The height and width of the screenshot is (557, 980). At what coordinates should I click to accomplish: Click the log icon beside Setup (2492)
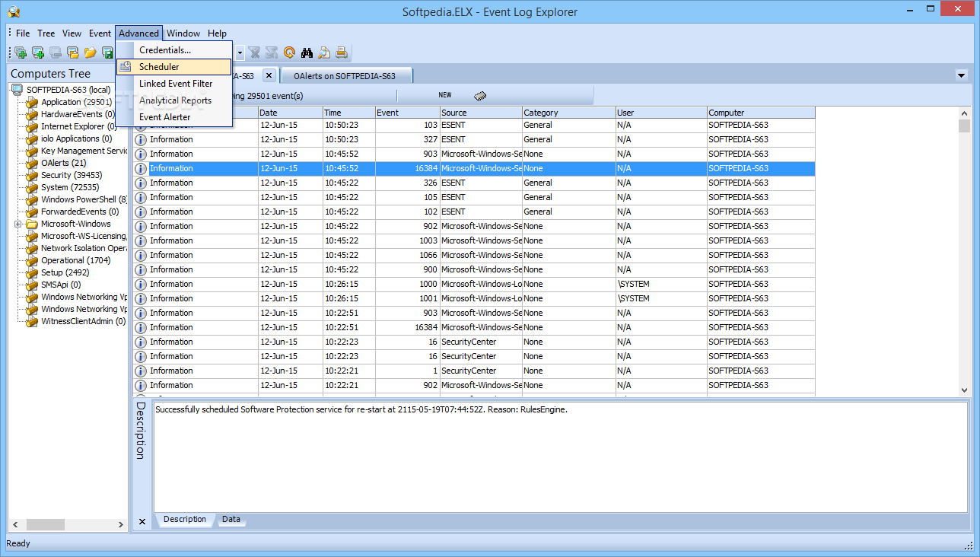tap(31, 273)
